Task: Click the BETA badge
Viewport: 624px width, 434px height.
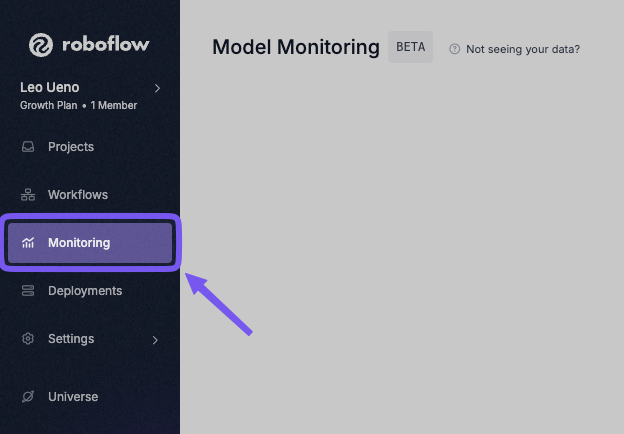Action: (x=410, y=47)
